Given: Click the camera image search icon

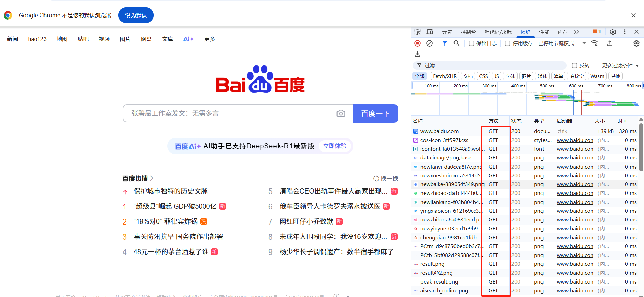Looking at the screenshot, I should [x=341, y=113].
